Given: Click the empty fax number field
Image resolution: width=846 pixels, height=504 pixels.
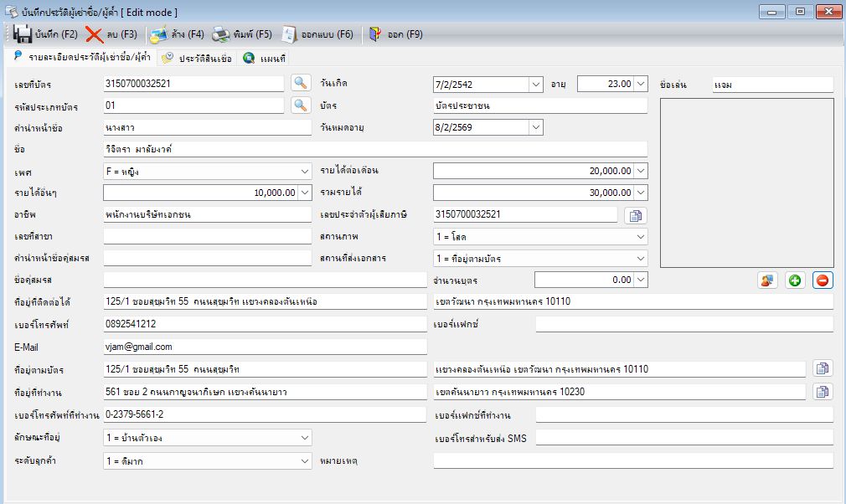Looking at the screenshot, I should (x=684, y=324).
